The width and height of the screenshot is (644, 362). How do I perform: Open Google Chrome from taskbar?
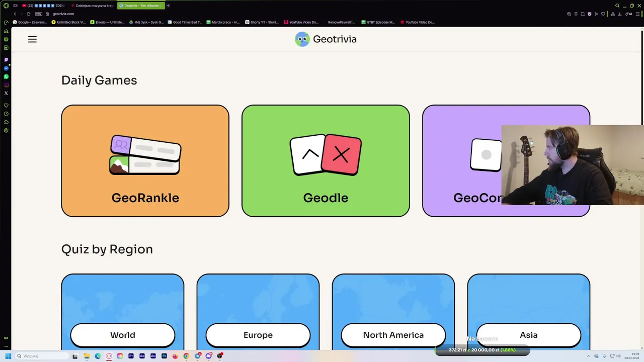(x=186, y=356)
